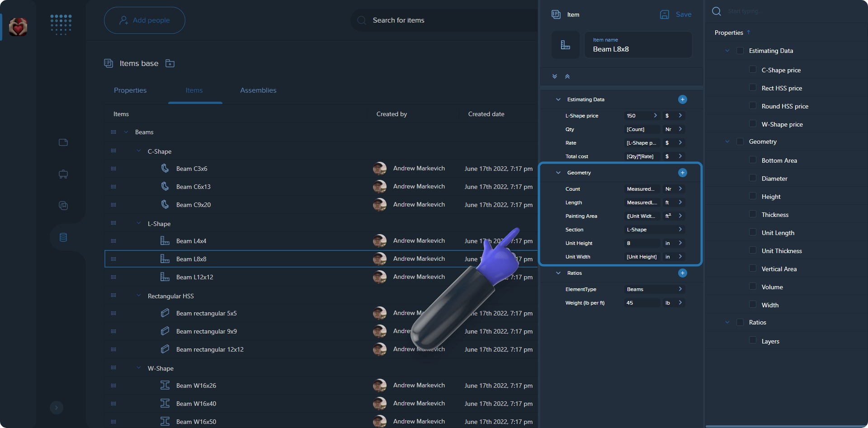This screenshot has height=428, width=868.
Task: Collapse the Estimating Data section in the item panel
Action: 558,99
